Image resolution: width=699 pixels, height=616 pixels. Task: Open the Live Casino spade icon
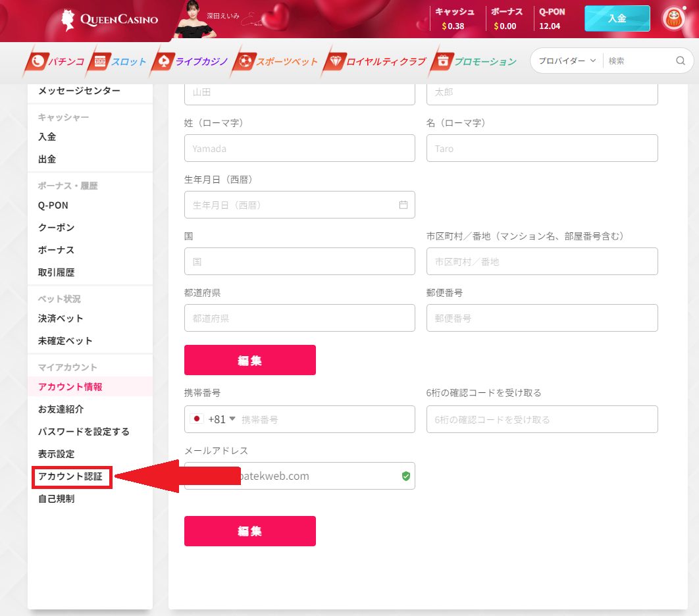coord(163,62)
